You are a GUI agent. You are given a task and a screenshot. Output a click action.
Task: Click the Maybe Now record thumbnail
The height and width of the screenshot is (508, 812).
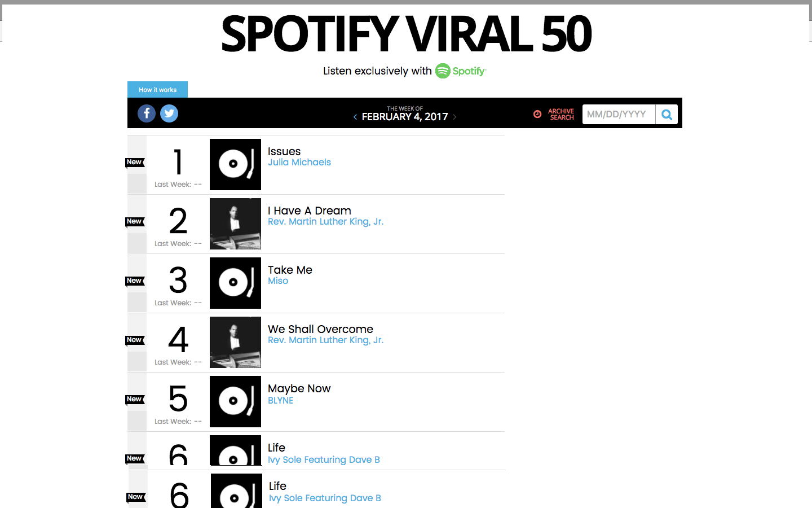235,401
